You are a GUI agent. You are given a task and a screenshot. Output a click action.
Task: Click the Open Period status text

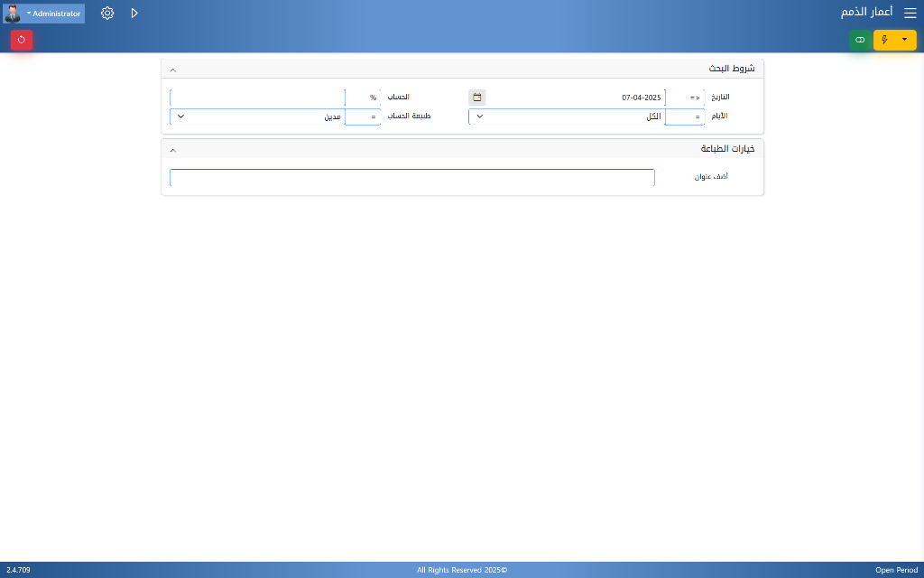coord(895,570)
